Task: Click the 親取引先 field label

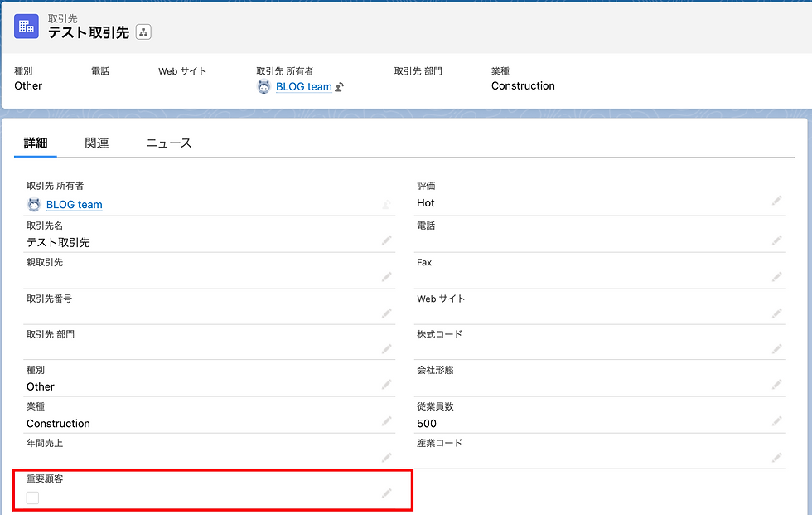Action: (45, 262)
